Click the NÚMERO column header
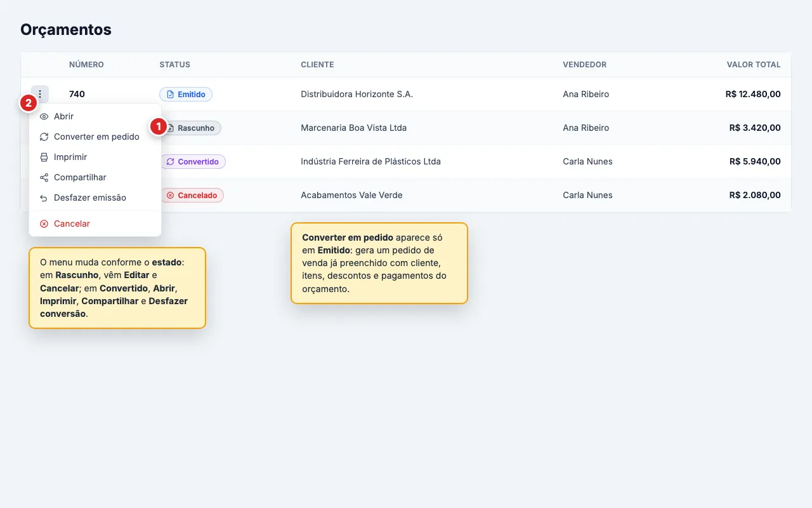The width and height of the screenshot is (812, 508). click(x=86, y=65)
